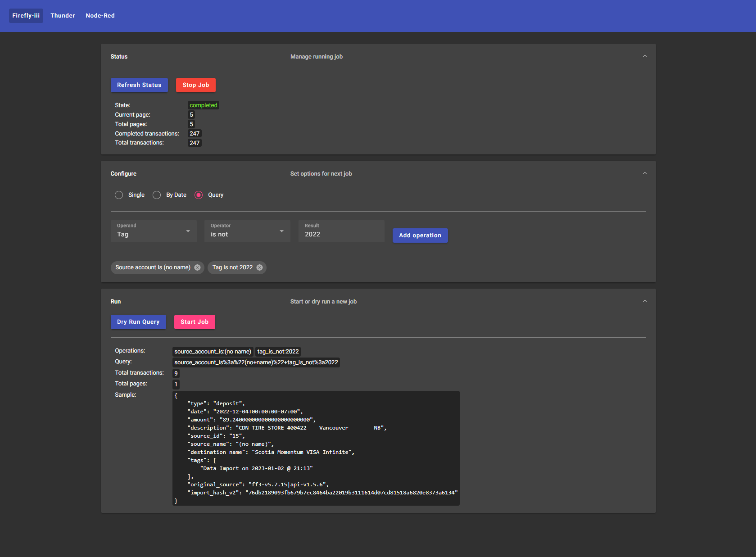This screenshot has width=756, height=557.
Task: Click the 'import_hash_v2' line in Sample
Action: 322,493
